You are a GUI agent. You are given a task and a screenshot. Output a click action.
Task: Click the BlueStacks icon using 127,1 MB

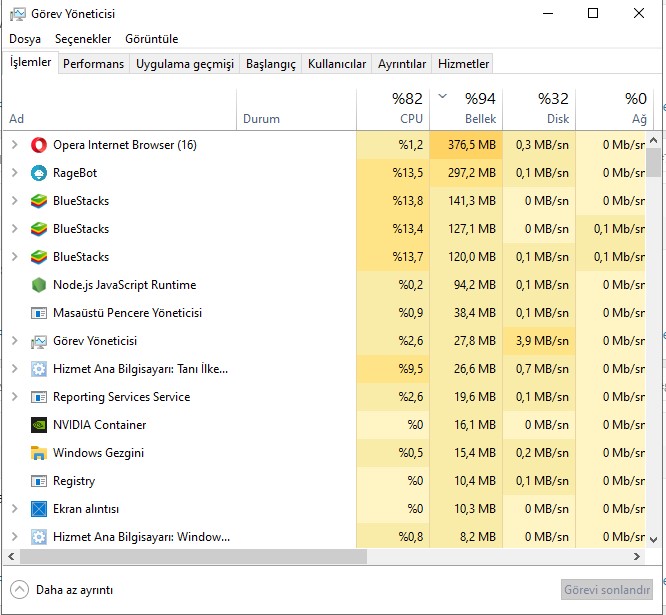(39, 229)
